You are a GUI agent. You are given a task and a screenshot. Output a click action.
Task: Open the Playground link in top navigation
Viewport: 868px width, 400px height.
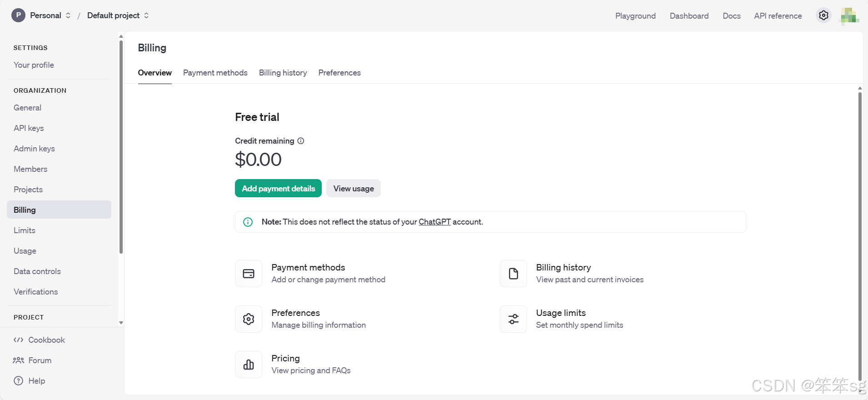tap(635, 16)
